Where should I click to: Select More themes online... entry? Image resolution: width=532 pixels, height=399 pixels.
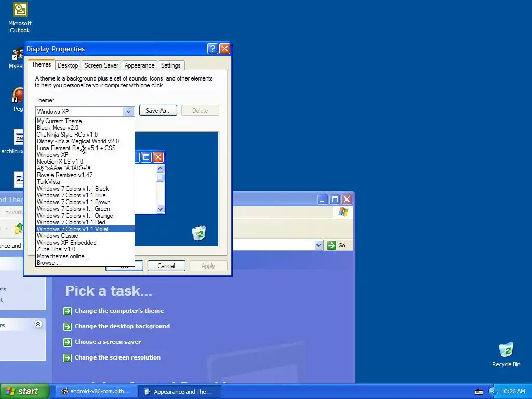(x=85, y=256)
